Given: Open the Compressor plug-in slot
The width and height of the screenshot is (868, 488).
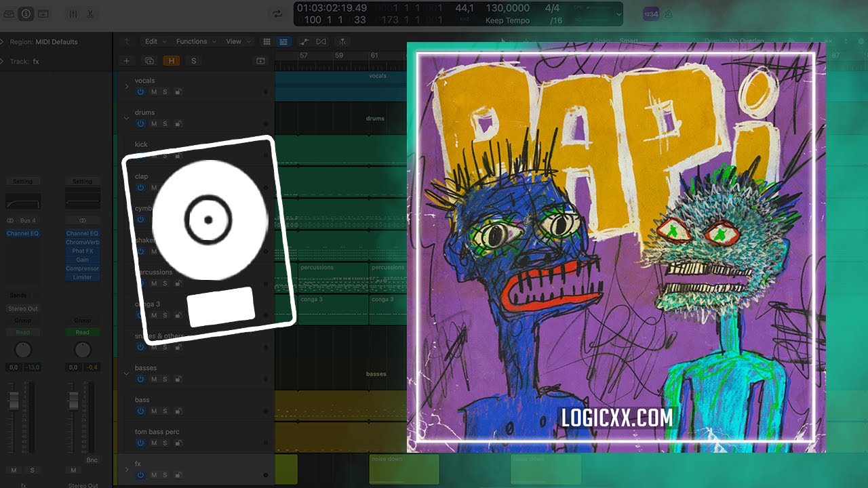Looking at the screenshot, I should [x=83, y=268].
